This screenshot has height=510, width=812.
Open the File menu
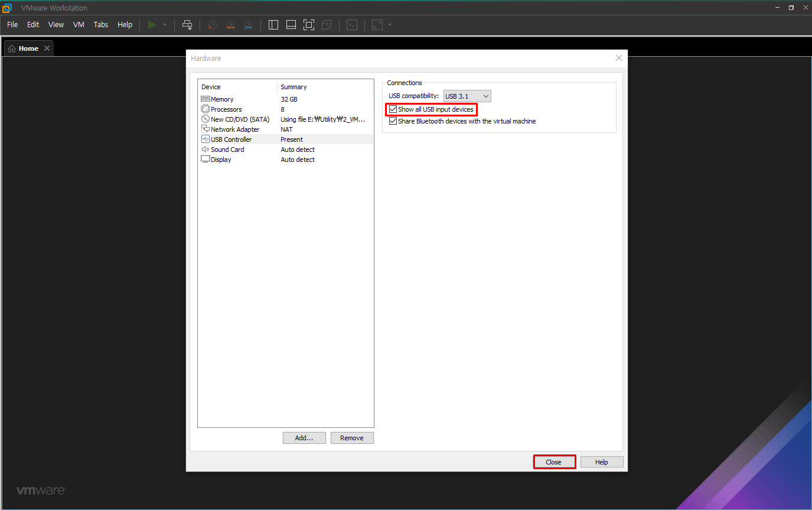coord(12,25)
